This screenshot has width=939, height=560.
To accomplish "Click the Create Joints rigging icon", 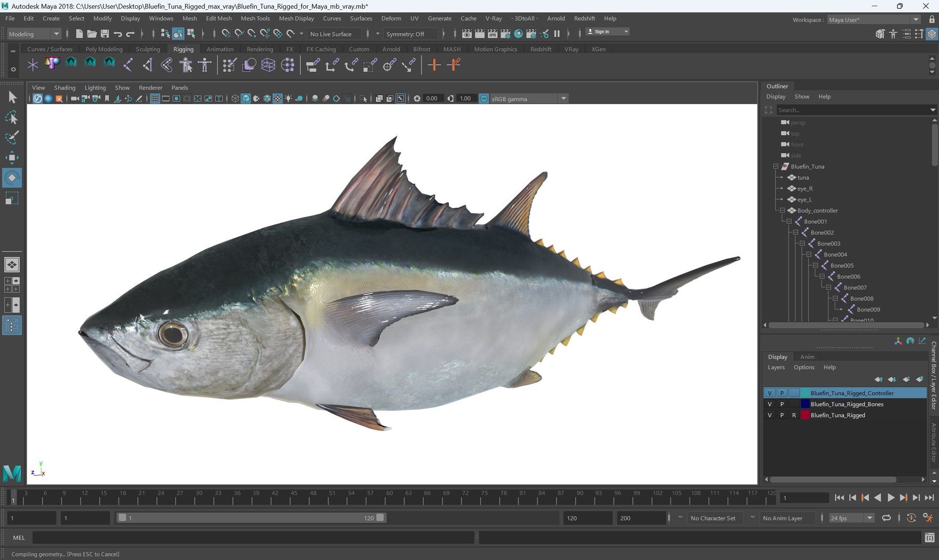I will 128,65.
